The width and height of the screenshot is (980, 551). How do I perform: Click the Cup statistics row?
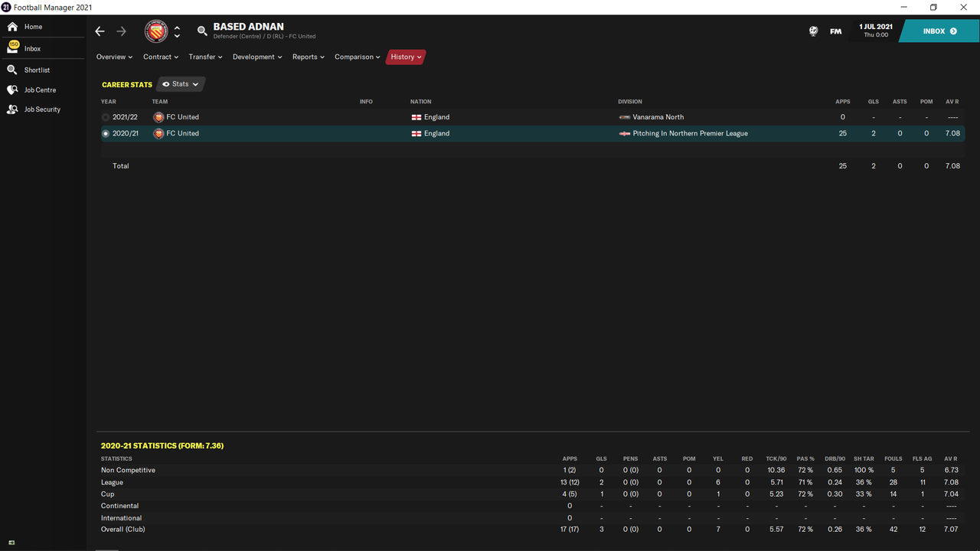(x=533, y=494)
